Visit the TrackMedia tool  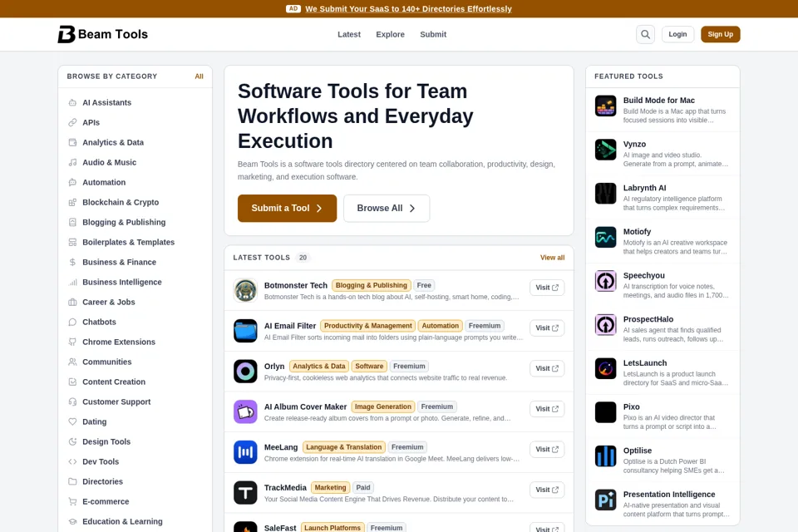pyautogui.click(x=547, y=490)
